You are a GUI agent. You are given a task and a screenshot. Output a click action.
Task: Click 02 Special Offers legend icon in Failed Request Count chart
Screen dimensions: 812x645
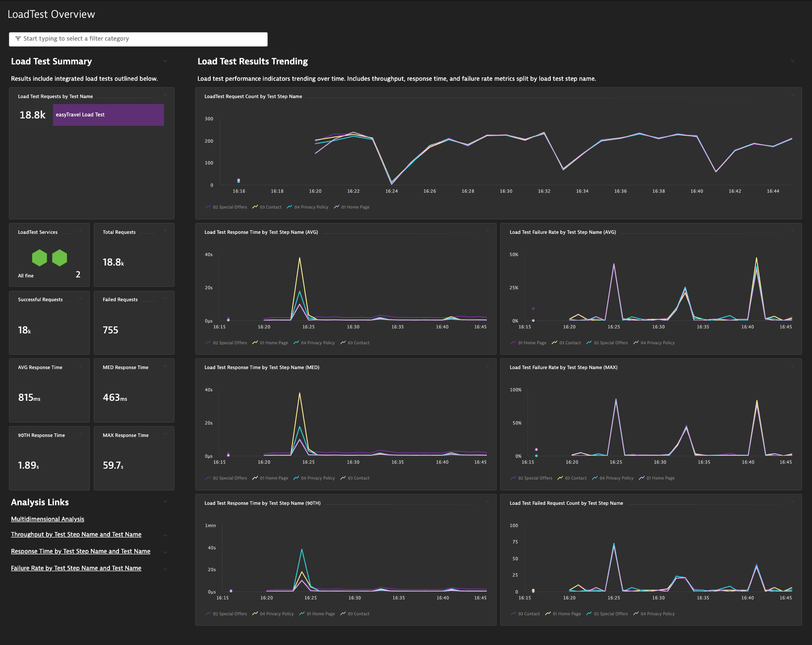point(589,614)
